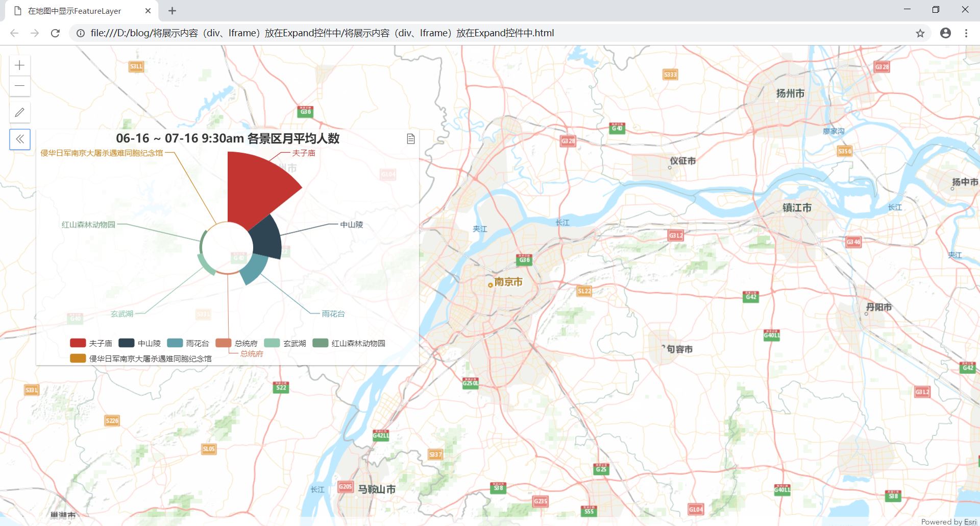Go forward in browser history
The width and height of the screenshot is (980, 526).
tap(35, 33)
